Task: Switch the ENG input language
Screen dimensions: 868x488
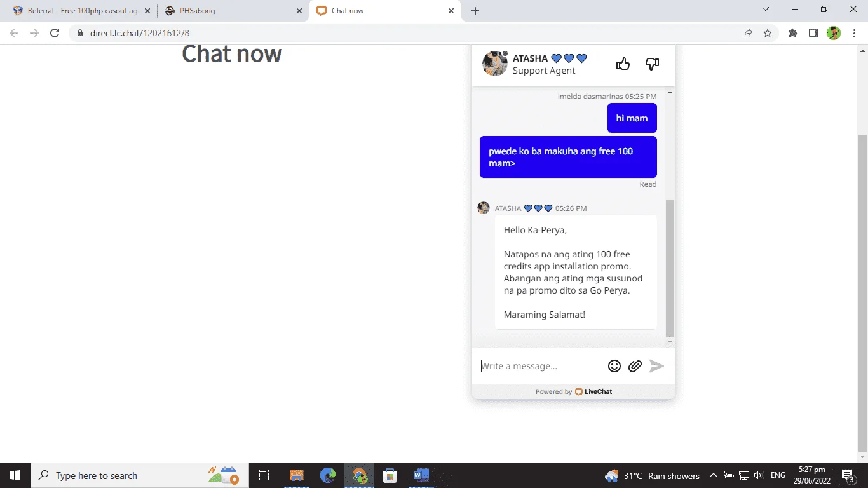Action: click(778, 475)
